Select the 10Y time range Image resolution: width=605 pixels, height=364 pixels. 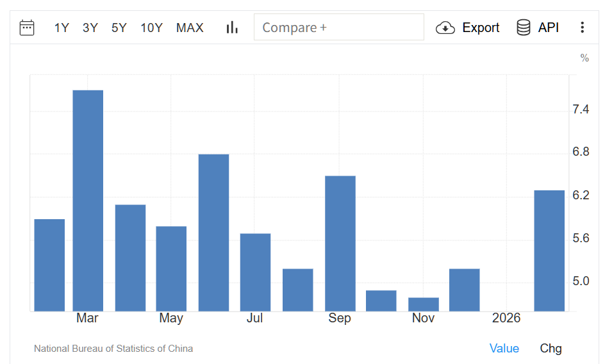coord(151,28)
